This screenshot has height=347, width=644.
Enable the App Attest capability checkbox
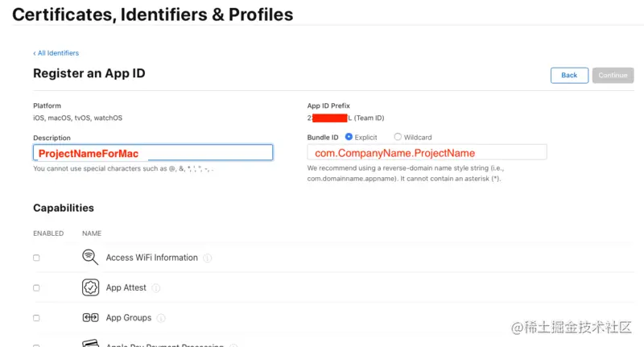pos(36,288)
